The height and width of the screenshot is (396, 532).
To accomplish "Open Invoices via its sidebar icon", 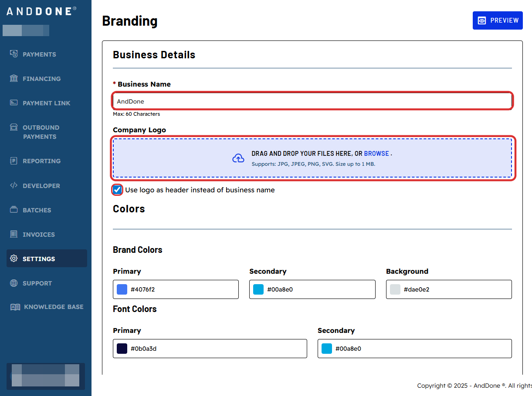I will point(14,234).
